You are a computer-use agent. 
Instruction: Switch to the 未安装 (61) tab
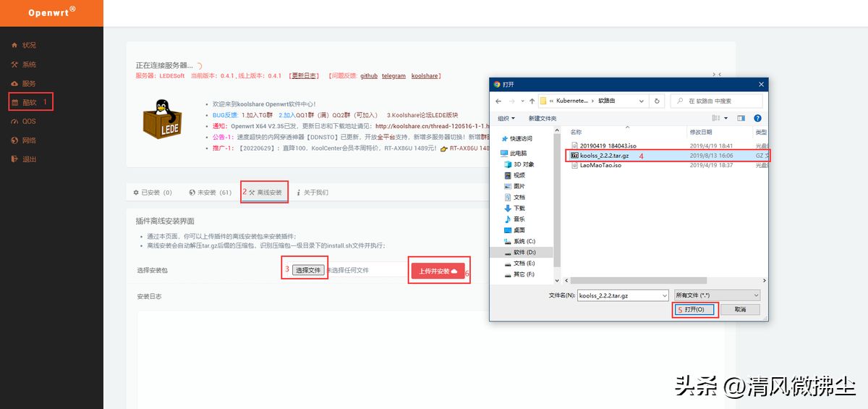[210, 193]
